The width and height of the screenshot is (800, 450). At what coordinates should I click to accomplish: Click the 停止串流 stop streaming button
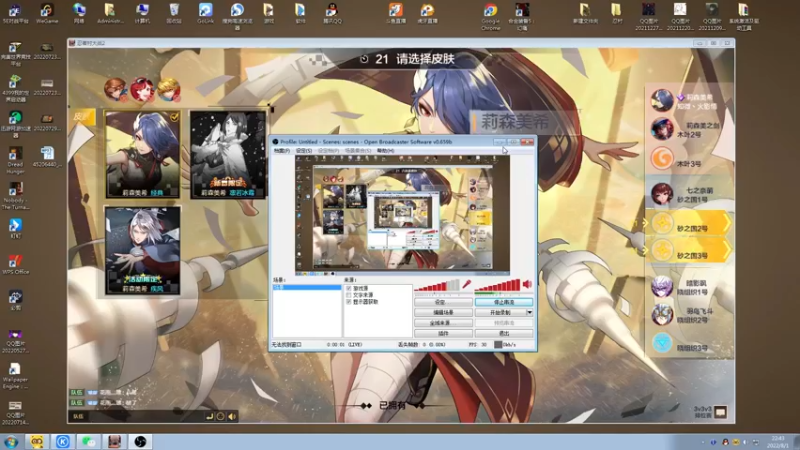pyautogui.click(x=504, y=302)
